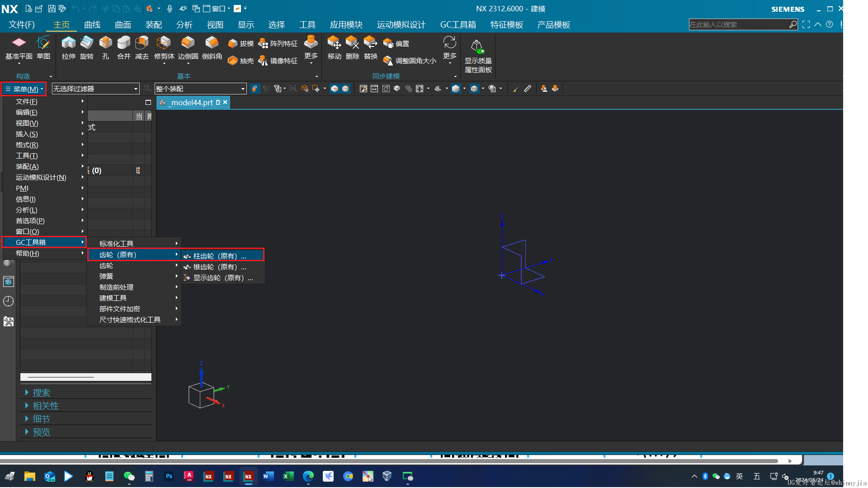This screenshot has width=868, height=488.
Task: Open the Help question mark icon
Action: click(829, 24)
